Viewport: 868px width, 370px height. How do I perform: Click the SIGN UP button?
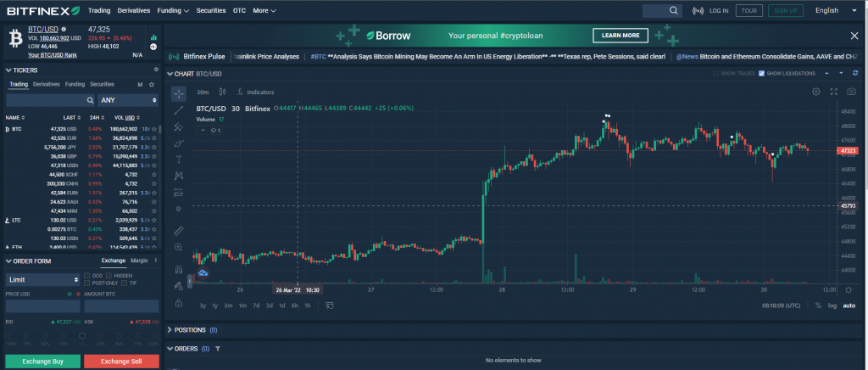786,10
